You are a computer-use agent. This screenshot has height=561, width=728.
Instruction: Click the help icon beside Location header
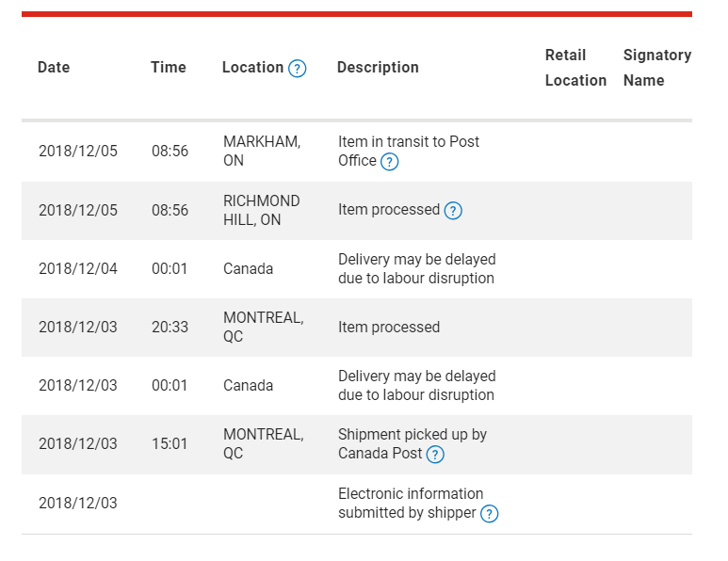pos(298,69)
